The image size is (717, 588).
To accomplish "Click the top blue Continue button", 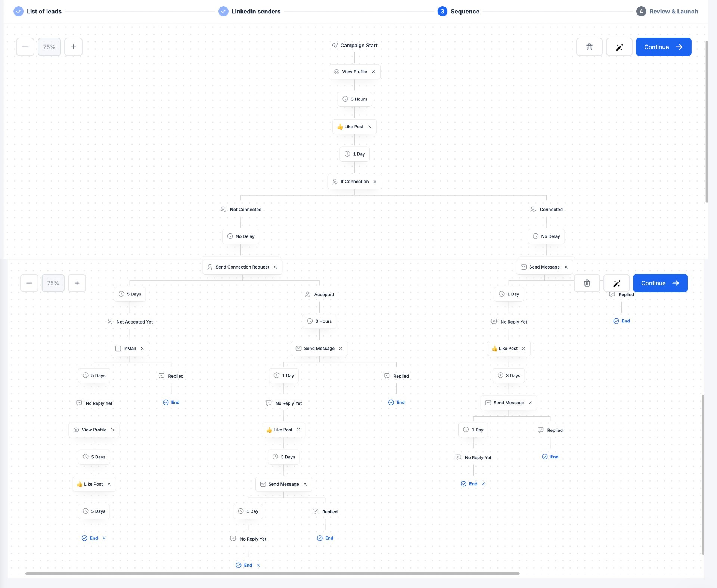I will (663, 47).
